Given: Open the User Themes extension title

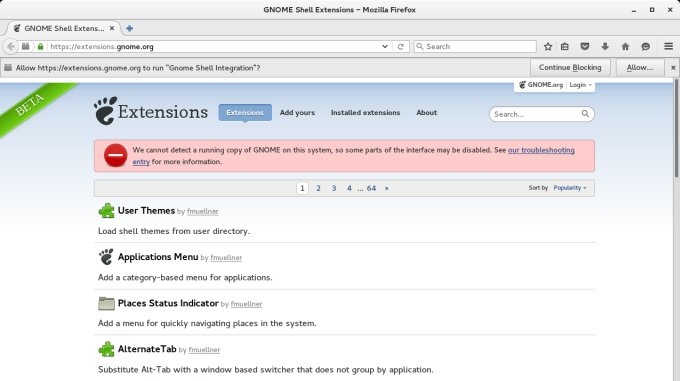Looking at the screenshot, I should 146,211.
